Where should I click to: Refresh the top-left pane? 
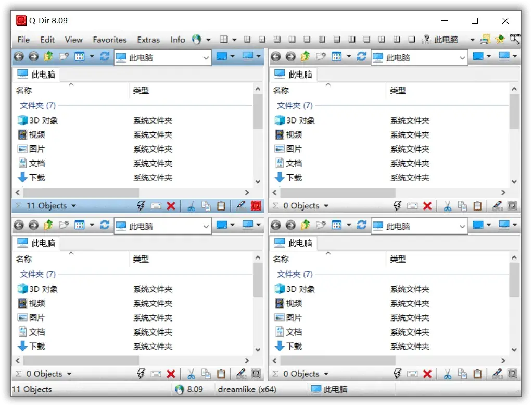pyautogui.click(x=105, y=56)
